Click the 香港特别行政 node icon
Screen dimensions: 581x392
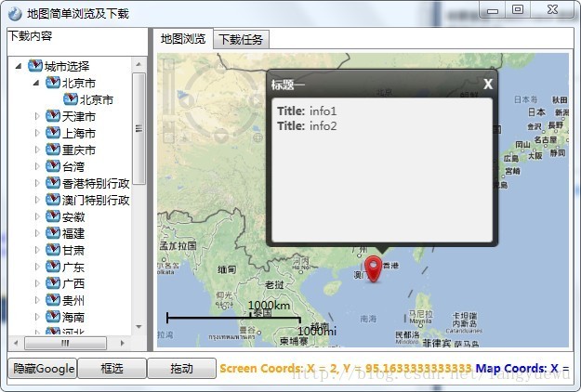pos(53,182)
